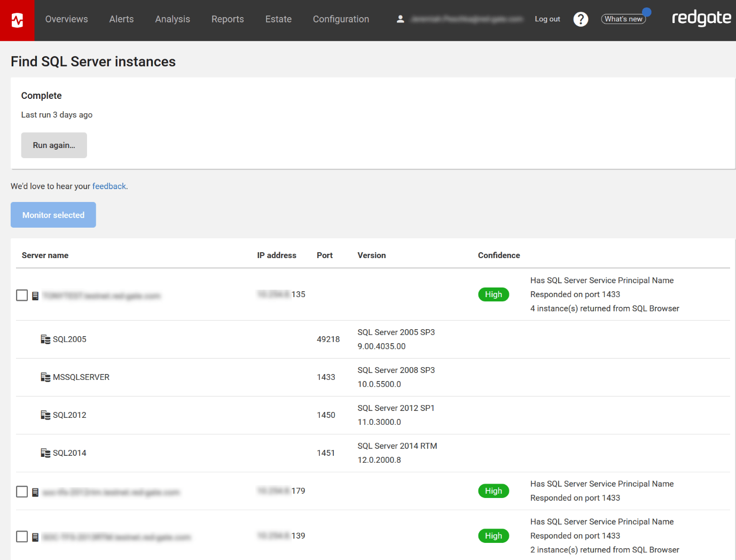Image resolution: width=736 pixels, height=560 pixels.
Task: Click the High confidence badge on the first server
Action: (x=493, y=294)
